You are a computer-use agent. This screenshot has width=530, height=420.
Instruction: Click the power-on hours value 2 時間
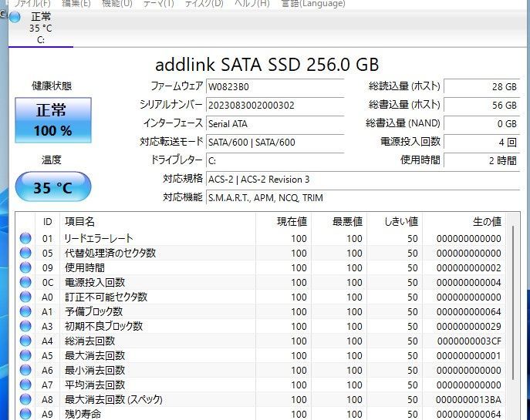coord(481,161)
